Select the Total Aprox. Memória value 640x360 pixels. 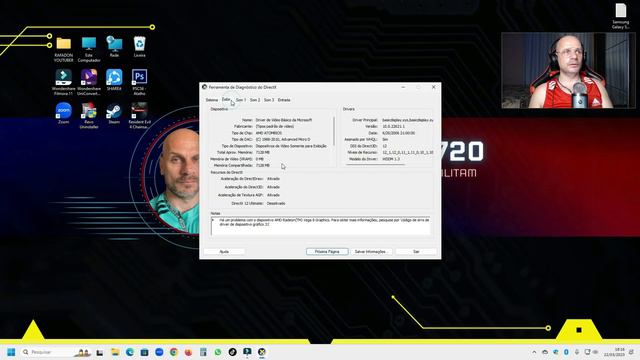pos(262,152)
